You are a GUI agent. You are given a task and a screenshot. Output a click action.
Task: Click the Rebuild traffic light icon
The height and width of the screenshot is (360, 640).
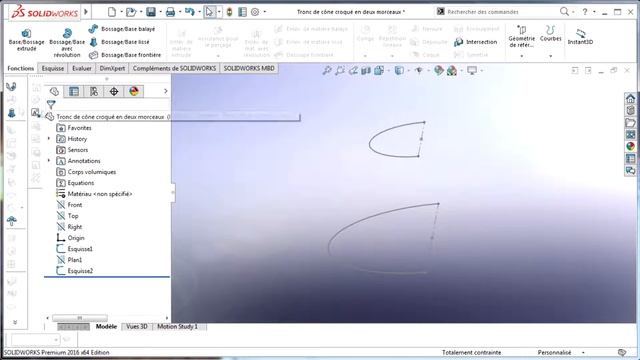click(229, 12)
